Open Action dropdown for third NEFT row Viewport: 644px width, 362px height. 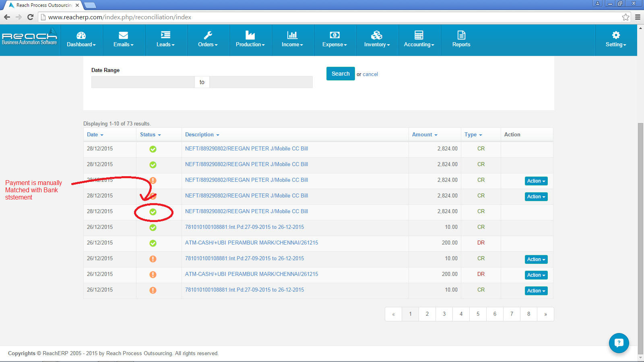(536, 181)
